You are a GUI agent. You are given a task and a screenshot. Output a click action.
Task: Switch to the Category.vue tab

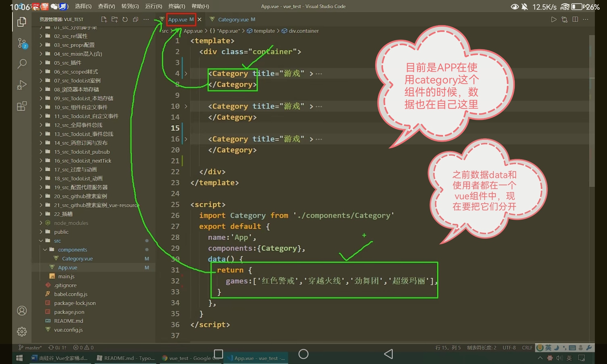[233, 19]
